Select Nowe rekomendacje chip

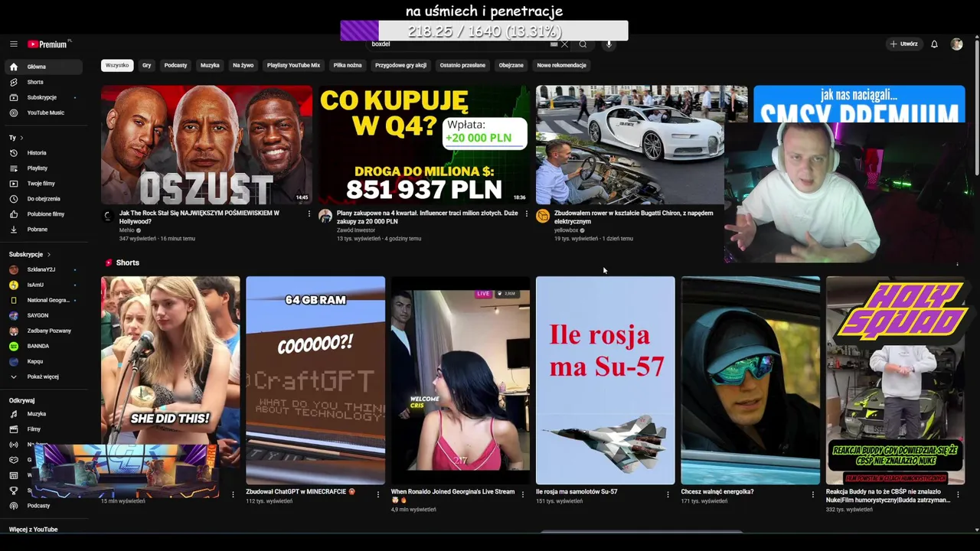[x=561, y=65]
